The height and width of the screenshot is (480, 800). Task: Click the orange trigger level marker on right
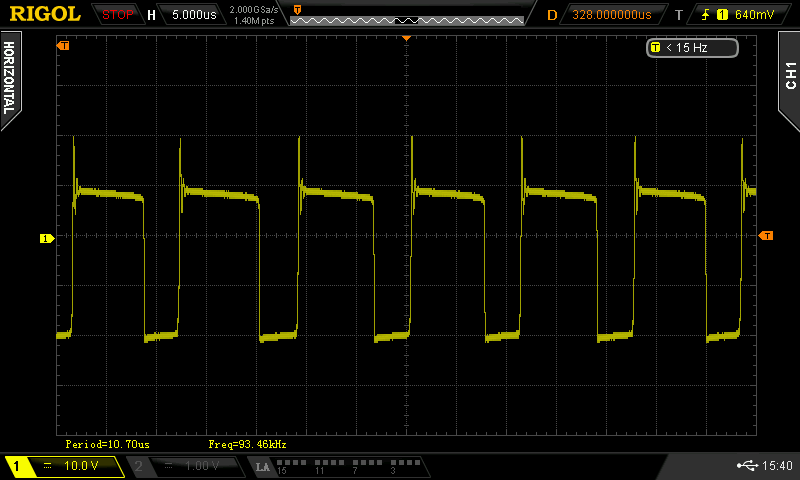pos(766,235)
